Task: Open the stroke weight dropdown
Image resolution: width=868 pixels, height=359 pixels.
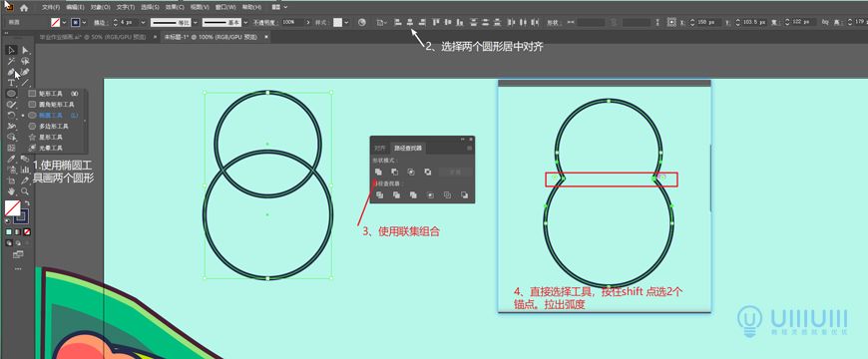Action: click(143, 23)
